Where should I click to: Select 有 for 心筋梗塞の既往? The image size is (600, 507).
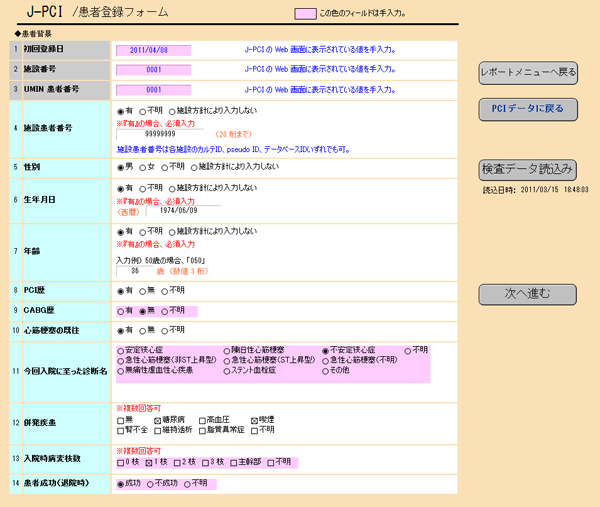(x=121, y=331)
